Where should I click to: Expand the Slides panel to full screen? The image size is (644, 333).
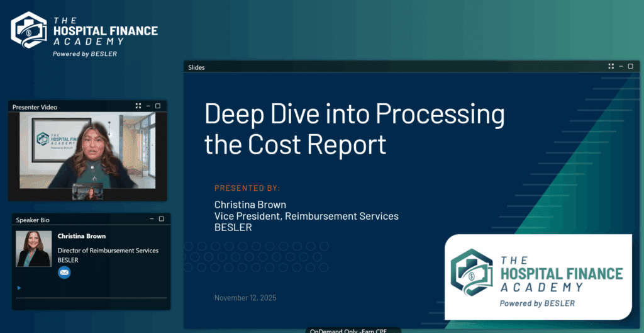pos(611,66)
